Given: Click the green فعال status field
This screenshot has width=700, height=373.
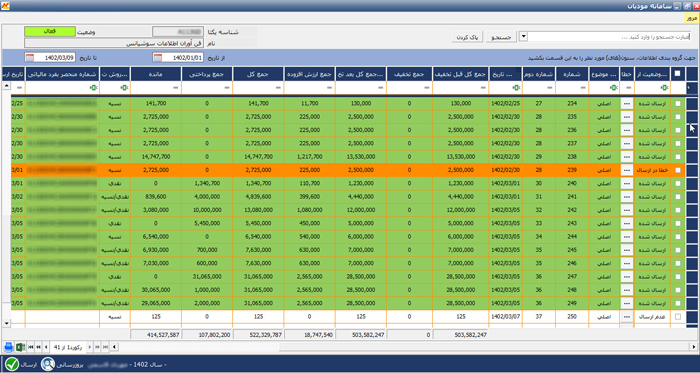Looking at the screenshot, I should (x=50, y=32).
